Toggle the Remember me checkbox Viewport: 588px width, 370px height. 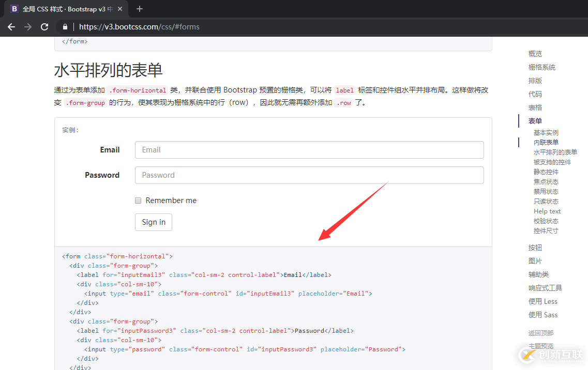click(138, 200)
